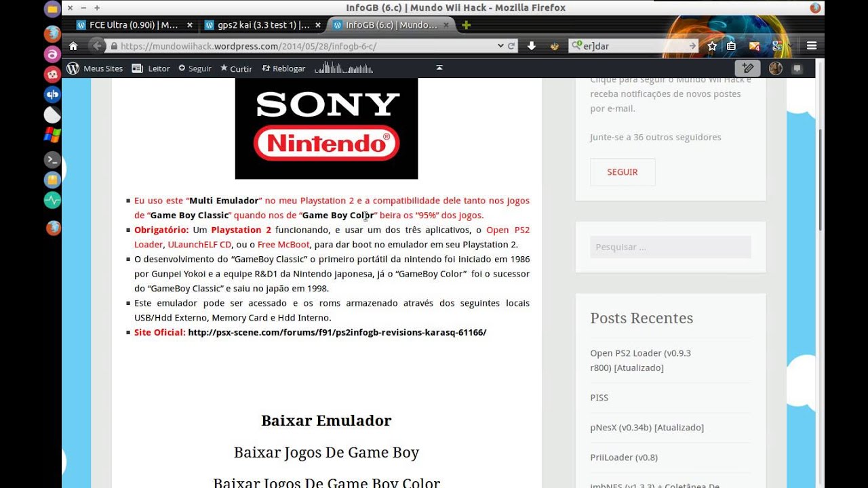Click Curtir to like the post
This screenshot has height=488, width=868.
click(x=236, y=68)
